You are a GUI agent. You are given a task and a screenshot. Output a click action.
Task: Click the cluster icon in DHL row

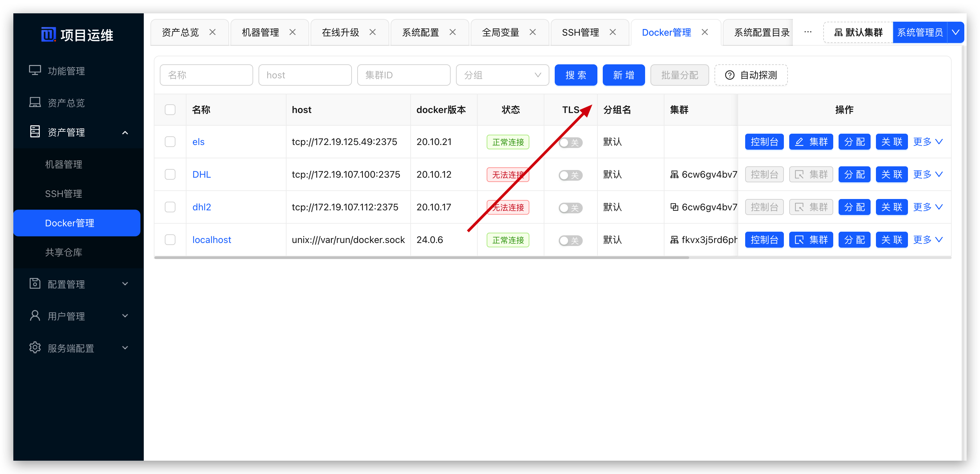click(674, 174)
